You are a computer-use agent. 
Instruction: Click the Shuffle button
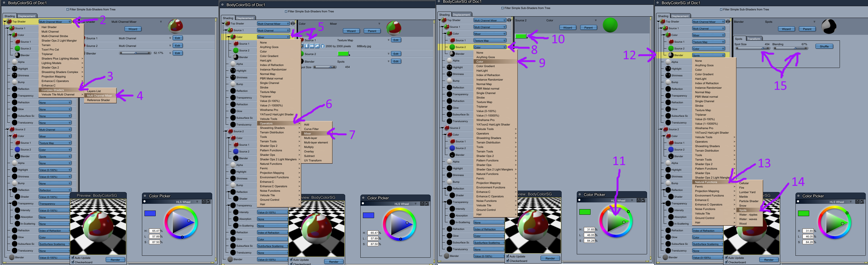click(x=824, y=47)
